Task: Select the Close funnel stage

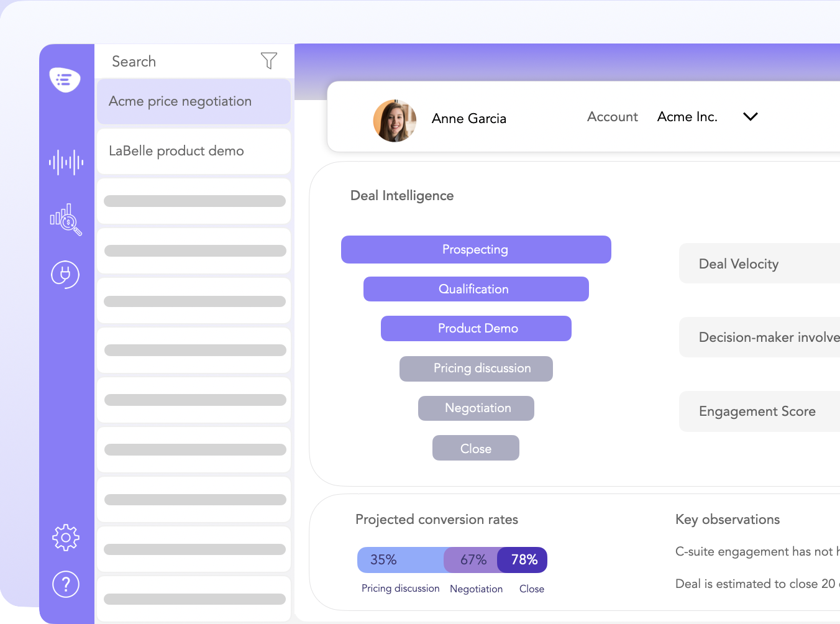Action: pos(476,448)
